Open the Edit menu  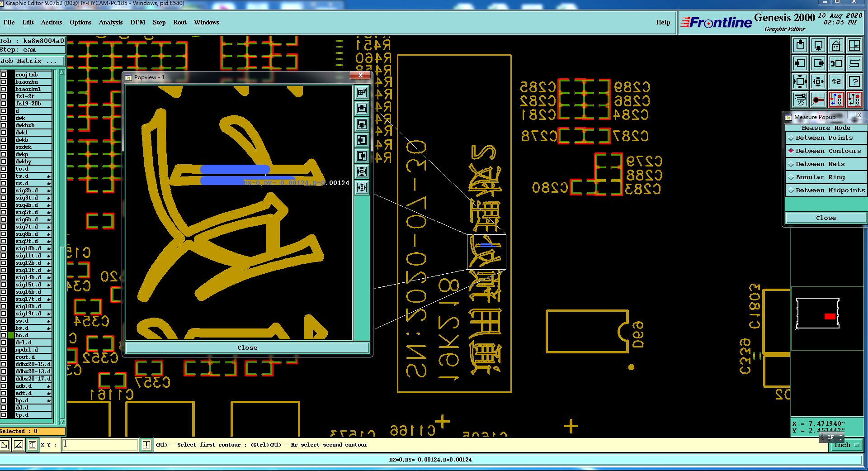[28, 22]
